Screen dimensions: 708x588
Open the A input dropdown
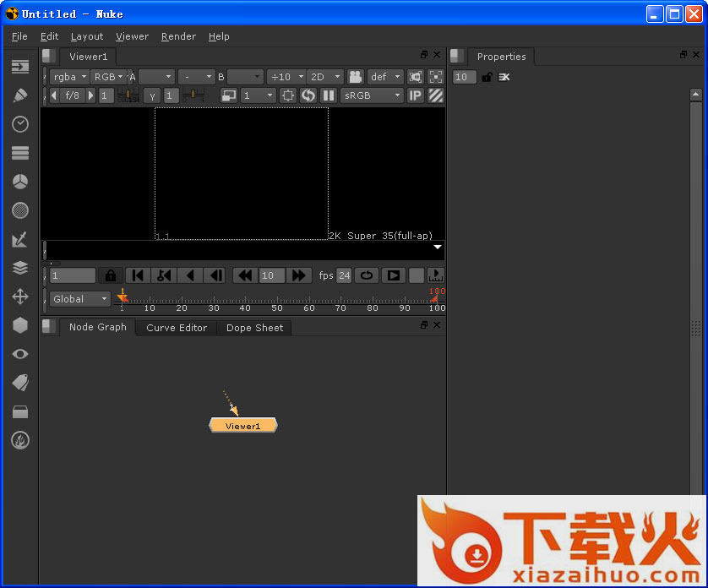click(x=156, y=77)
